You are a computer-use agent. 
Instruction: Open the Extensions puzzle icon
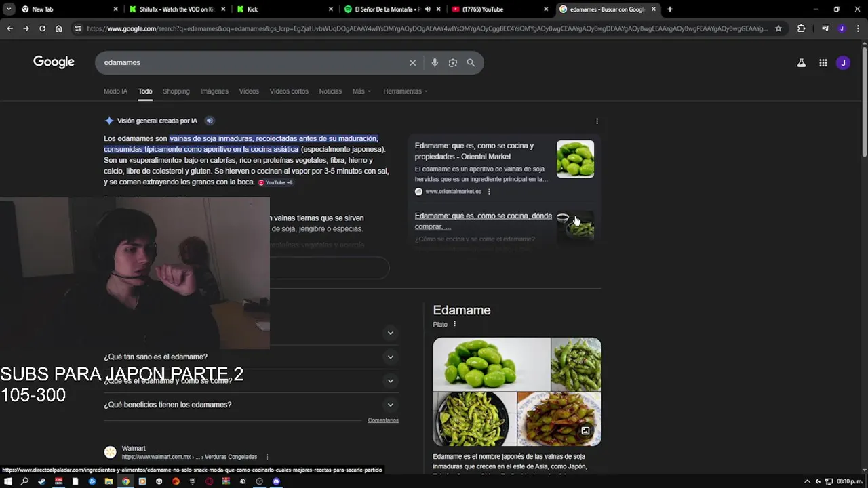[801, 28]
